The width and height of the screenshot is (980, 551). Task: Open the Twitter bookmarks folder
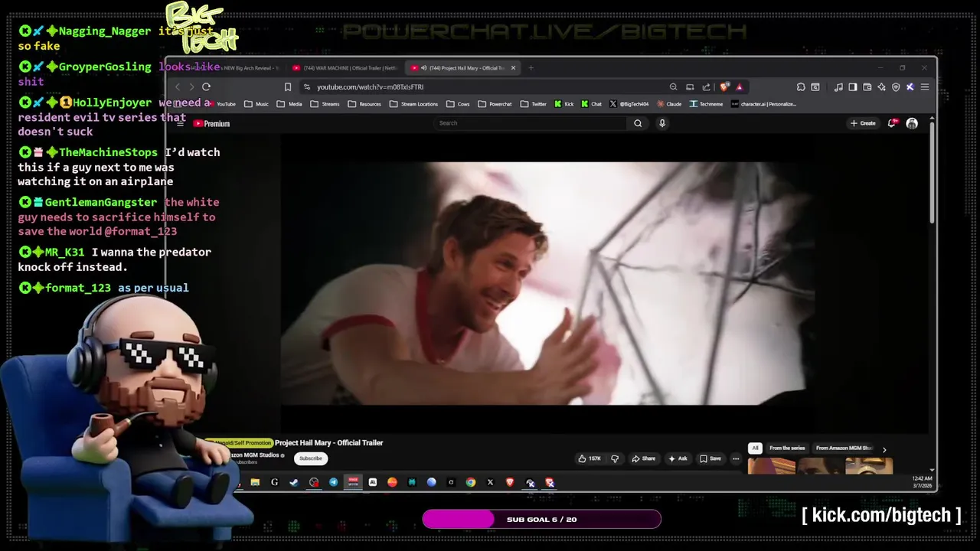(x=534, y=104)
